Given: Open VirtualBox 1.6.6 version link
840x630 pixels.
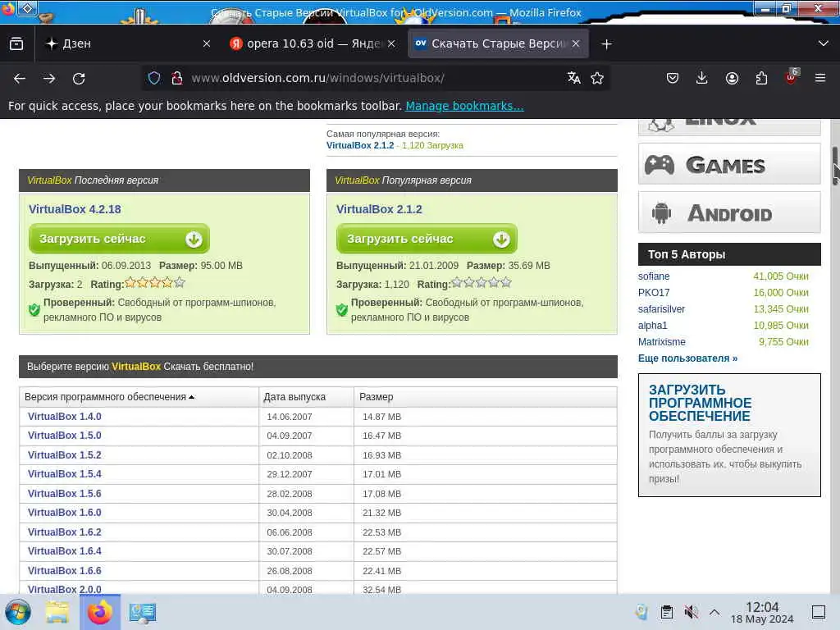Looking at the screenshot, I should pyautogui.click(x=64, y=571).
